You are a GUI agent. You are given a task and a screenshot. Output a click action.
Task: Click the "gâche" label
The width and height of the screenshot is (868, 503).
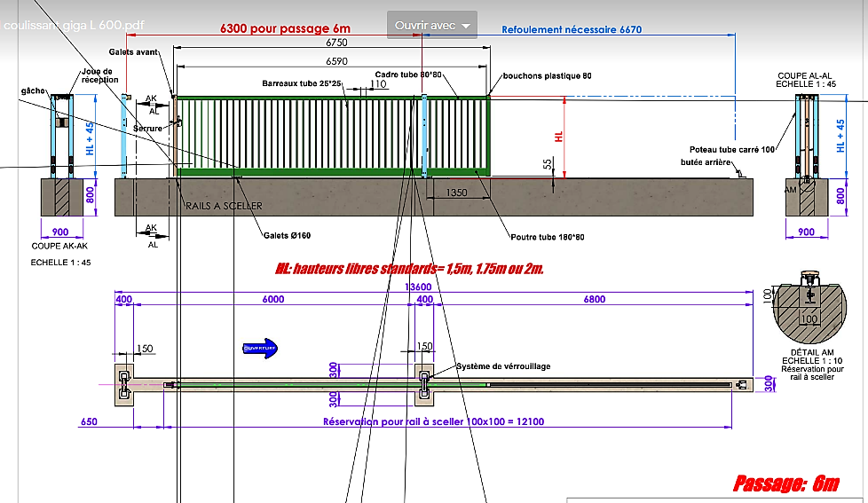tap(33, 90)
